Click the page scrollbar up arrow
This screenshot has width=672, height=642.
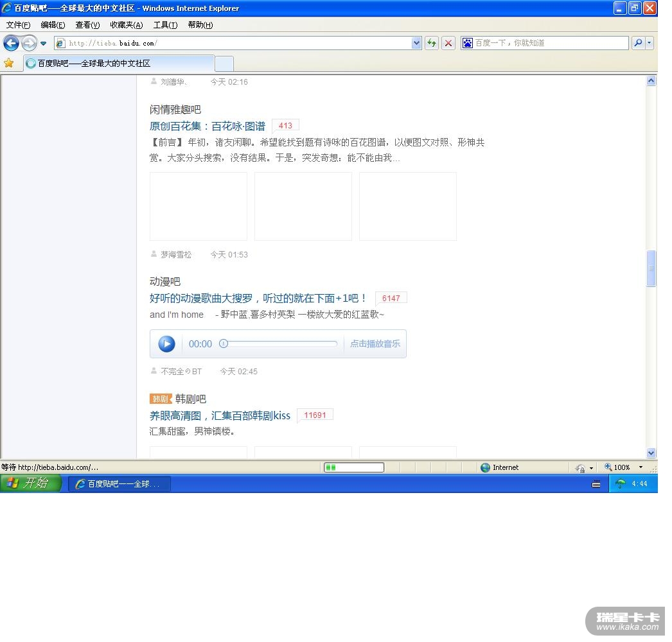651,81
